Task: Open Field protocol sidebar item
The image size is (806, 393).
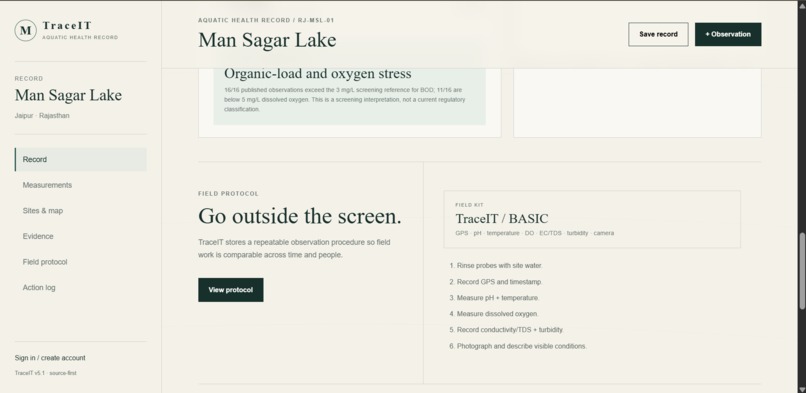Action: tap(81, 262)
